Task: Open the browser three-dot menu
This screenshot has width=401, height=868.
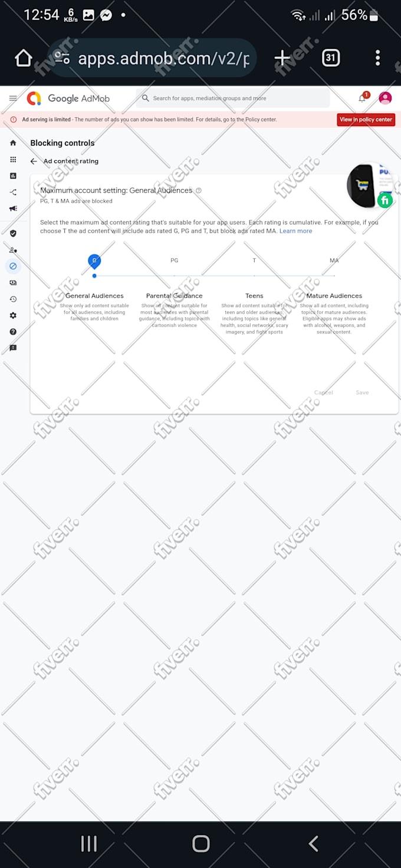Action: (x=377, y=58)
